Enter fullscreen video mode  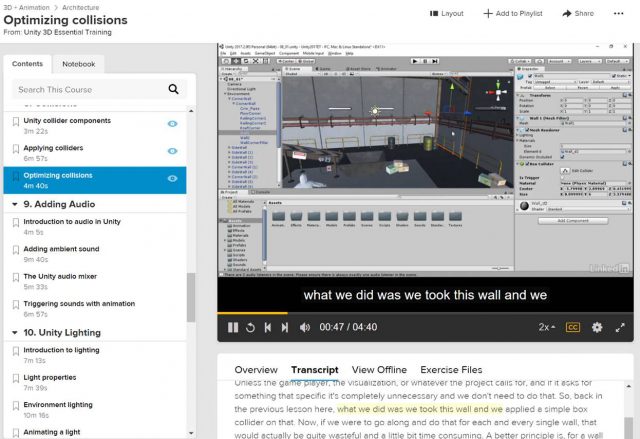pos(620,327)
